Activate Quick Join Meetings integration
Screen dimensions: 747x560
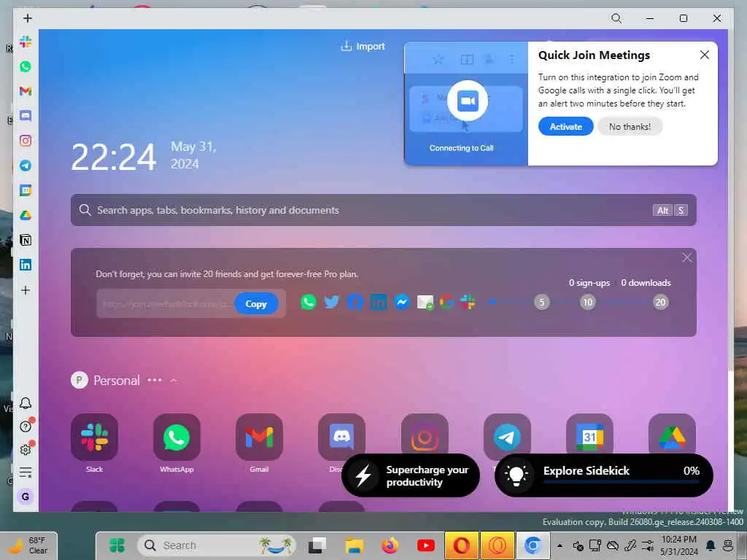[x=565, y=127]
